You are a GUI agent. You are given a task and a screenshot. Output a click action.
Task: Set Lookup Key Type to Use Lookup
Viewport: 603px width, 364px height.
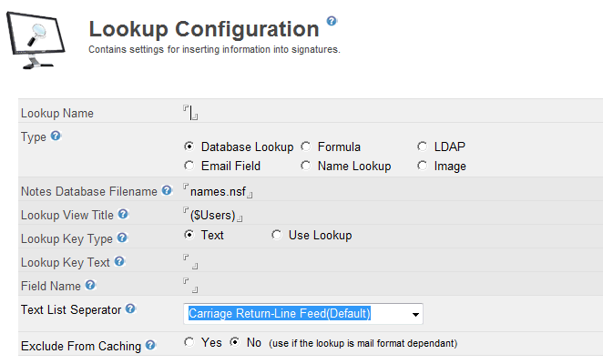click(x=277, y=235)
